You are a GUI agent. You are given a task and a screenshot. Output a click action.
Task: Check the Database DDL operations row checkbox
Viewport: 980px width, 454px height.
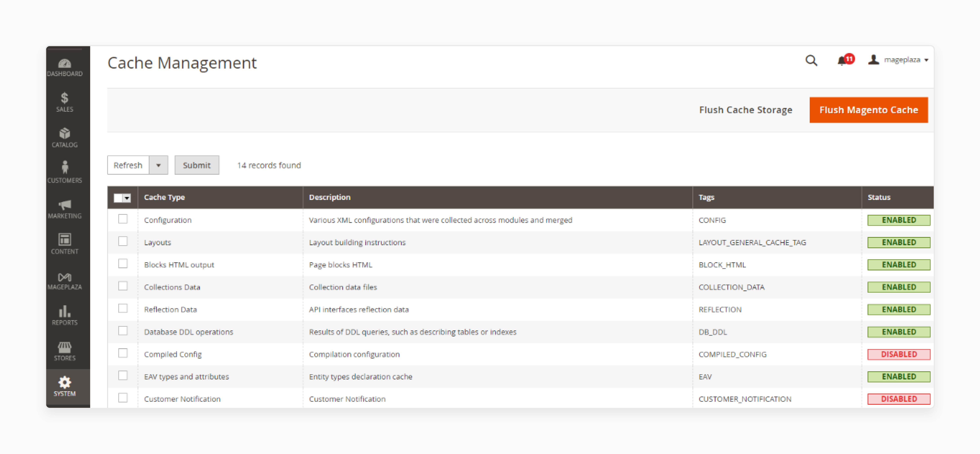(x=123, y=331)
